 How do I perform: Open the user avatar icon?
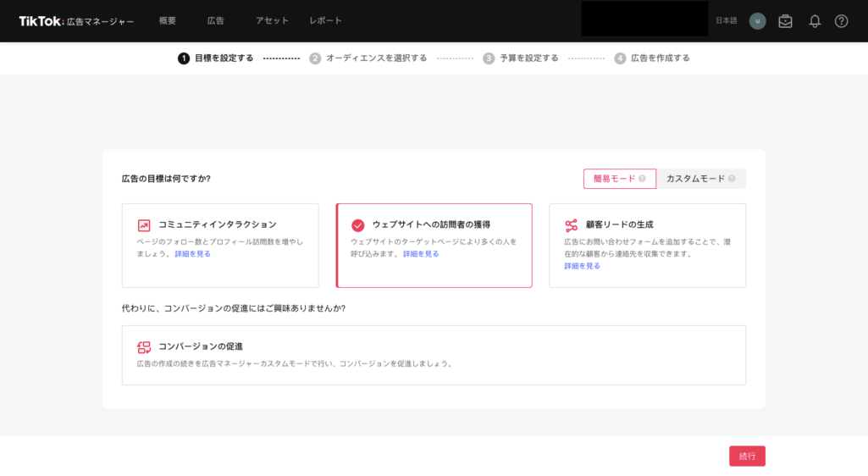tap(757, 21)
